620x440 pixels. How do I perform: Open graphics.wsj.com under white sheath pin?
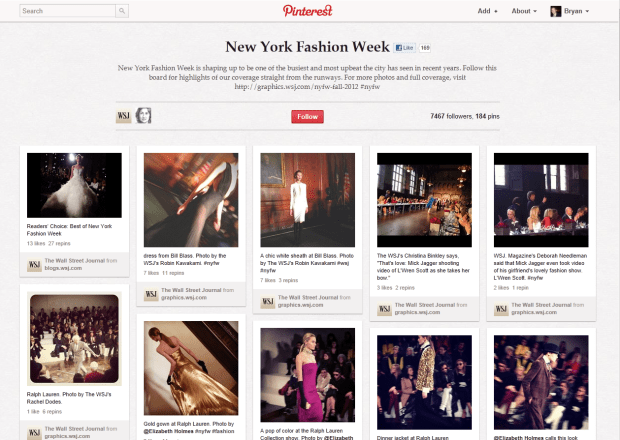pyautogui.click(x=301, y=305)
